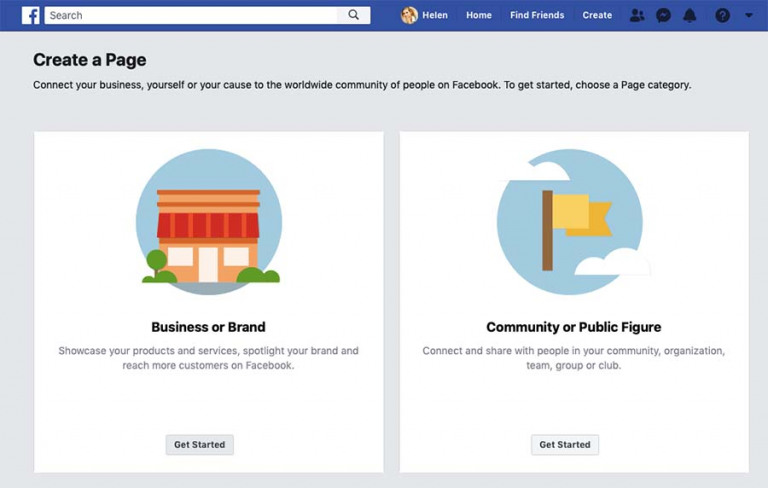Screen dimensions: 768x488
Task: Click the Facebook logo icon
Action: click(30, 15)
